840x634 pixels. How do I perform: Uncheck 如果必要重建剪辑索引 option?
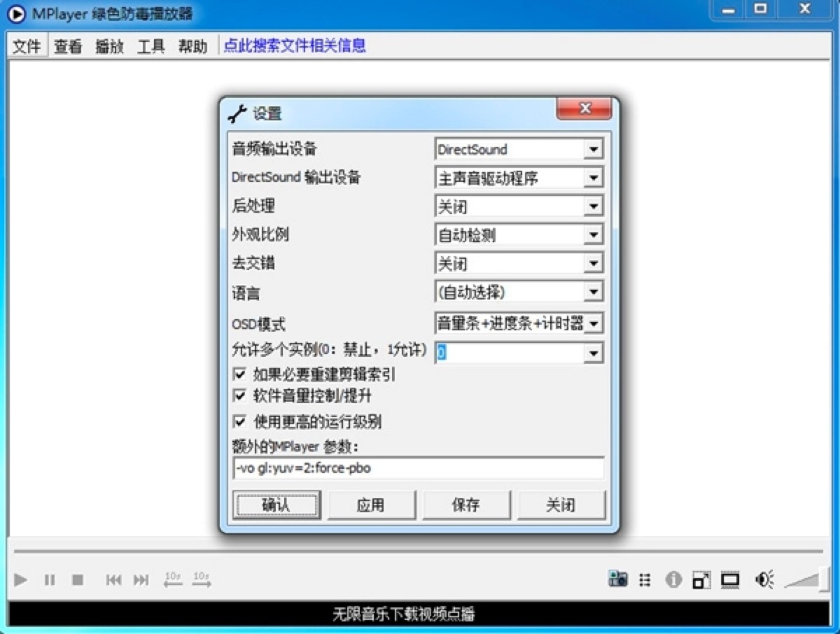click(239, 374)
